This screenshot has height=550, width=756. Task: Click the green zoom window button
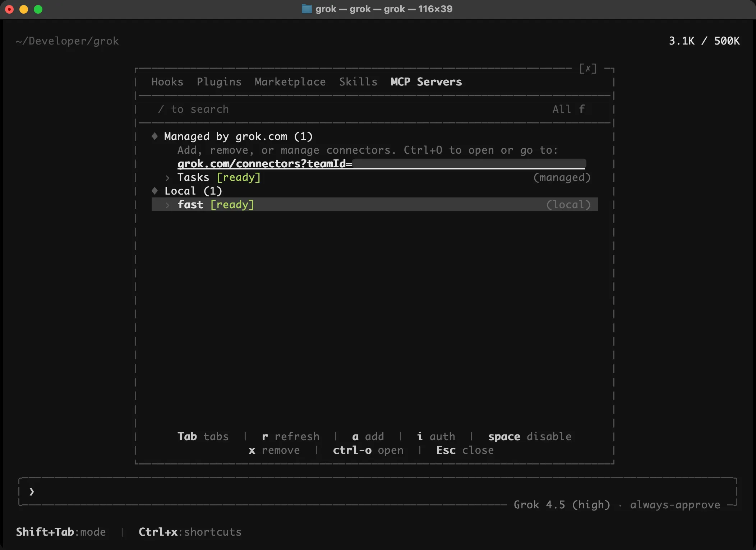click(38, 9)
